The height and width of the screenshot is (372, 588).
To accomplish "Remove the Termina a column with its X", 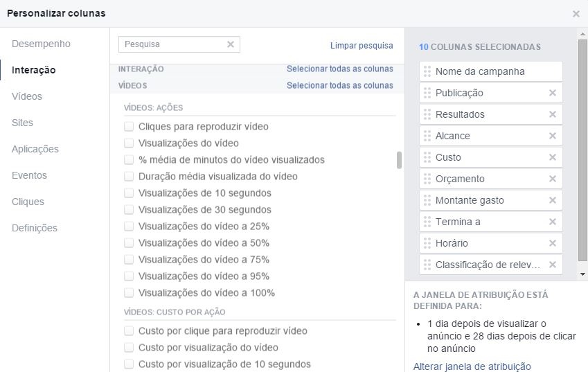I will [x=553, y=222].
